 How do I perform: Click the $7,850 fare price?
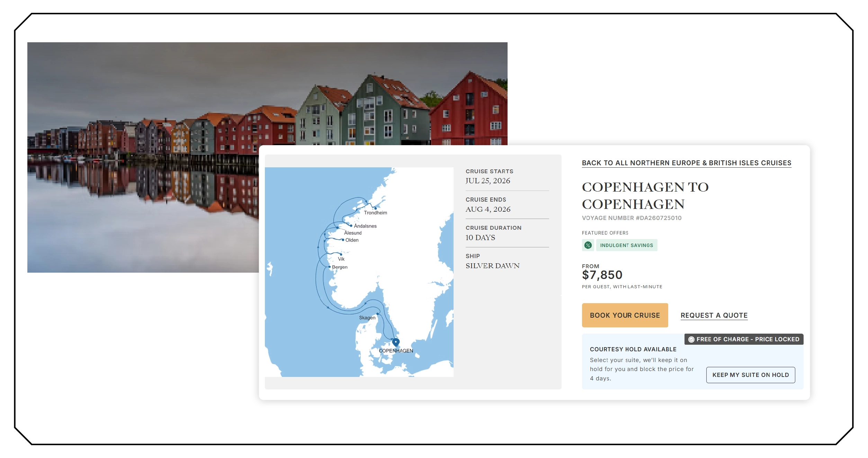pos(602,275)
